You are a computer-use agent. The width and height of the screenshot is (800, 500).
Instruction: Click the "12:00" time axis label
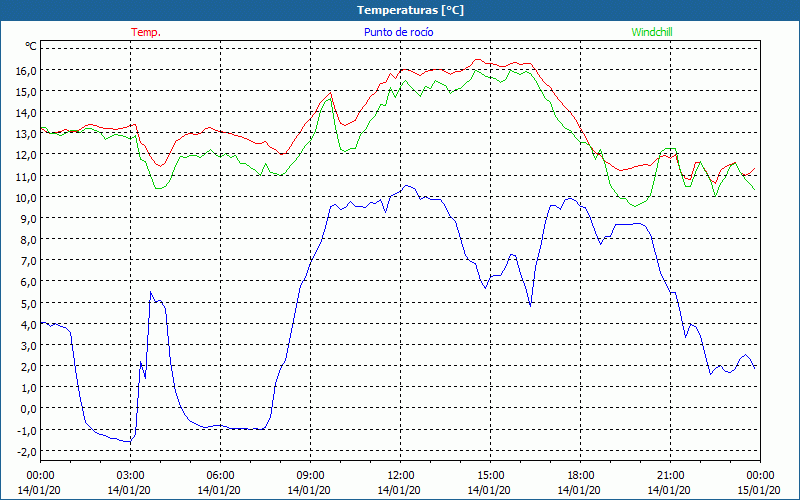[401, 476]
